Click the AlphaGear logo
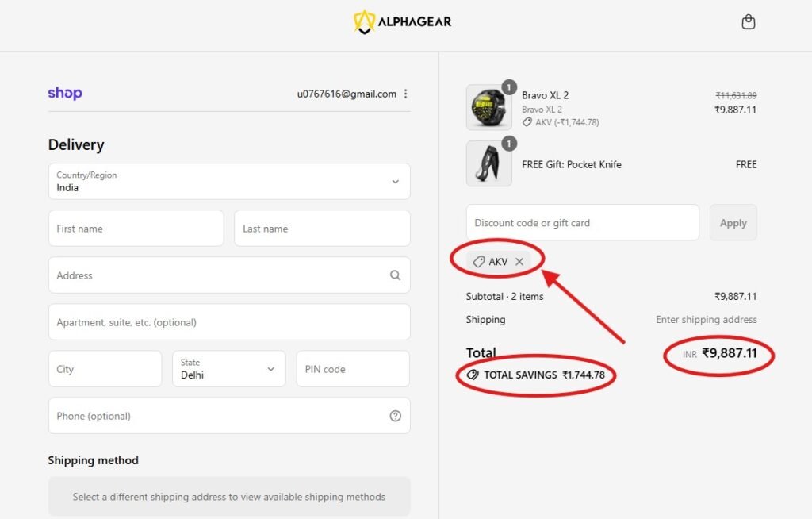This screenshot has width=812, height=519. coord(402,21)
